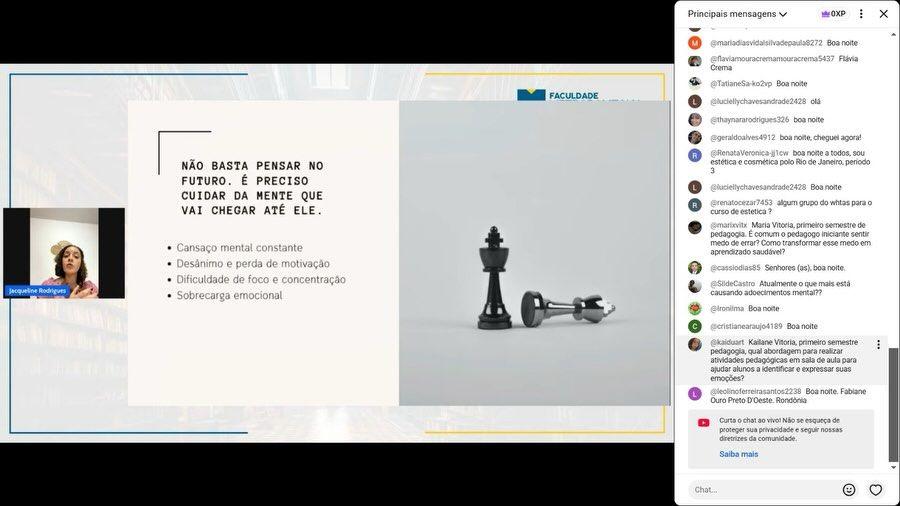
Task: Type in the 'Chat...' message field
Action: click(x=760, y=490)
